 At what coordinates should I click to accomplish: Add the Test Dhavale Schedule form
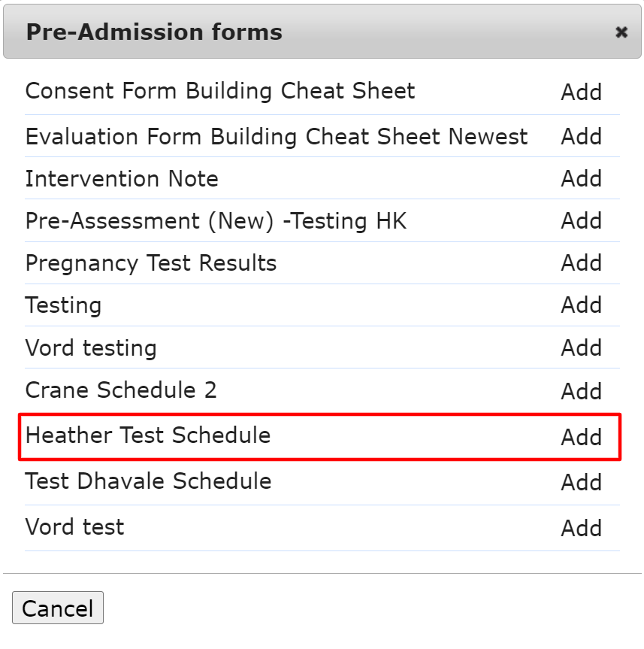point(582,482)
